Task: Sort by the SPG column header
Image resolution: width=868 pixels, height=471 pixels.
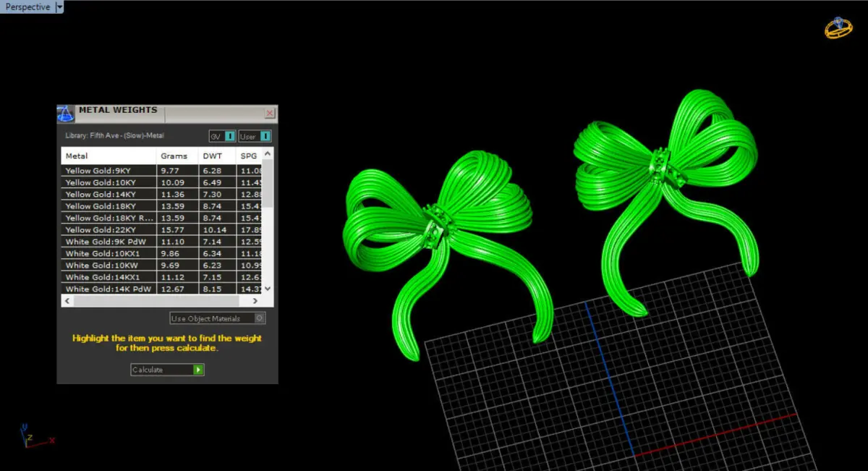Action: click(249, 156)
